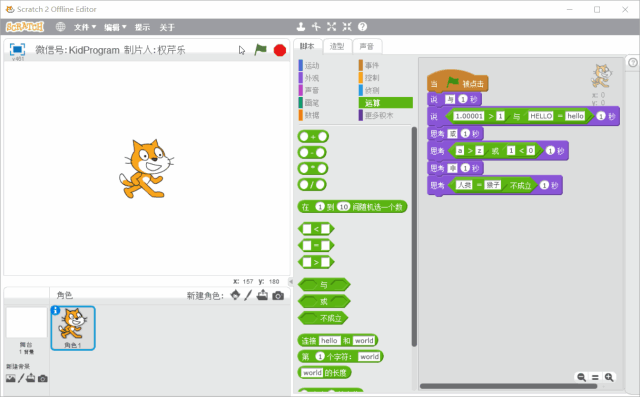Click the 不成立 (not) block in palette

pos(323,318)
